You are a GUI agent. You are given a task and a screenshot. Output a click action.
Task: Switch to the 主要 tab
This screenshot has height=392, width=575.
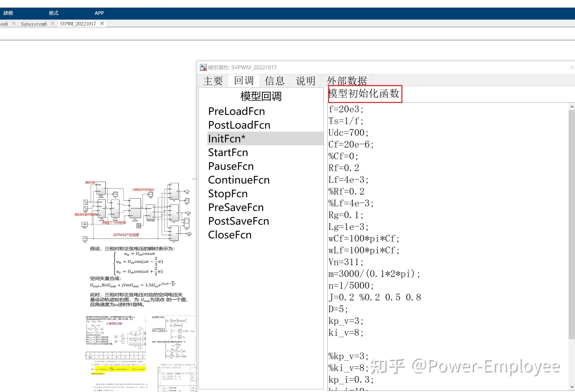[213, 81]
